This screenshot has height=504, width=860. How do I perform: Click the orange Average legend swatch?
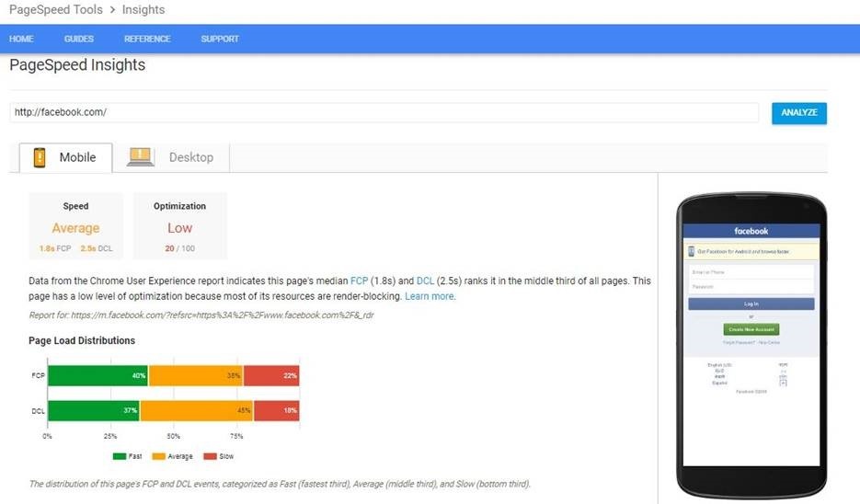point(159,456)
